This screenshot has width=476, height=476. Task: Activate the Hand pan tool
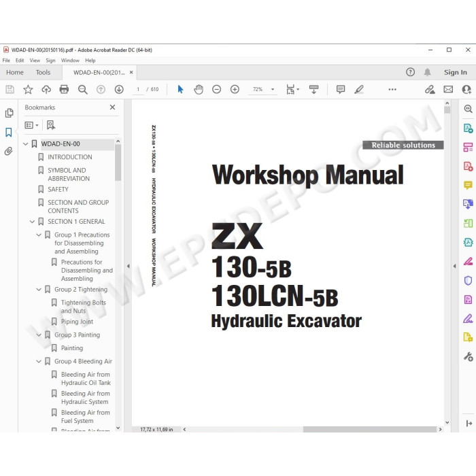click(199, 89)
